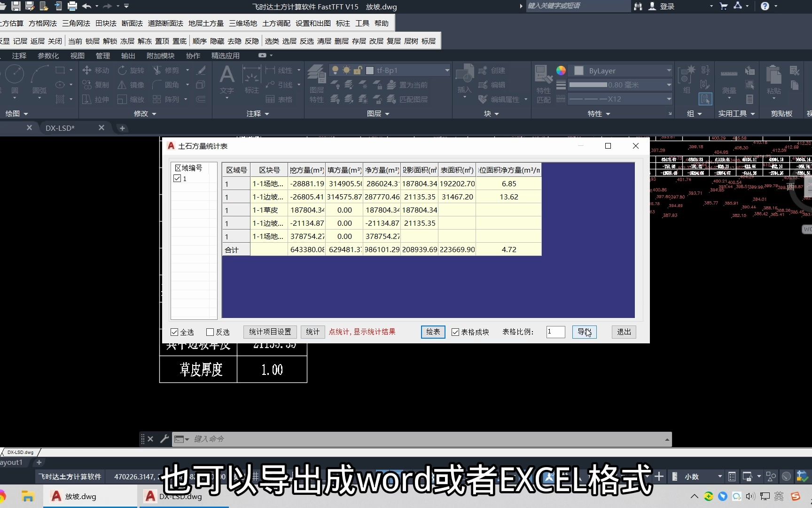The height and width of the screenshot is (508, 812).
Task: Switch to the DX-LSD drawing tab
Action: pyautogui.click(x=60, y=127)
